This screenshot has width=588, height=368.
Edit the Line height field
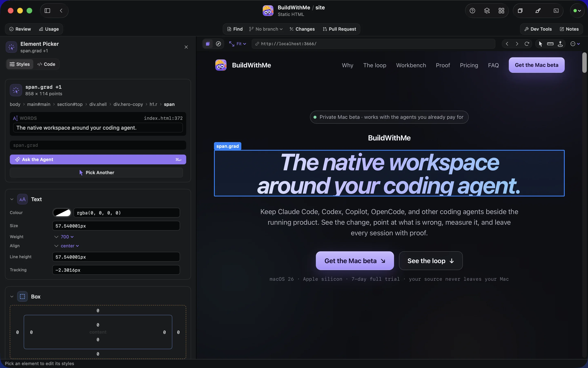116,257
